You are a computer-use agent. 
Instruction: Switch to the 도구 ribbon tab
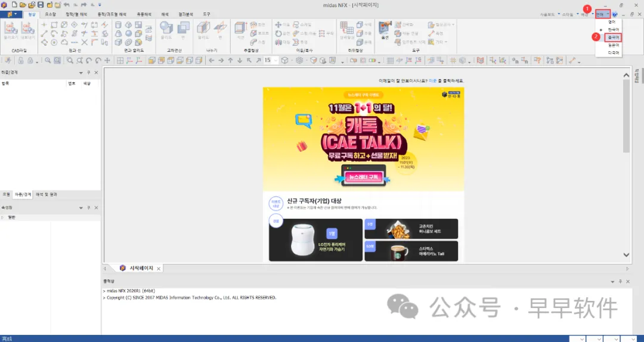pyautogui.click(x=206, y=14)
